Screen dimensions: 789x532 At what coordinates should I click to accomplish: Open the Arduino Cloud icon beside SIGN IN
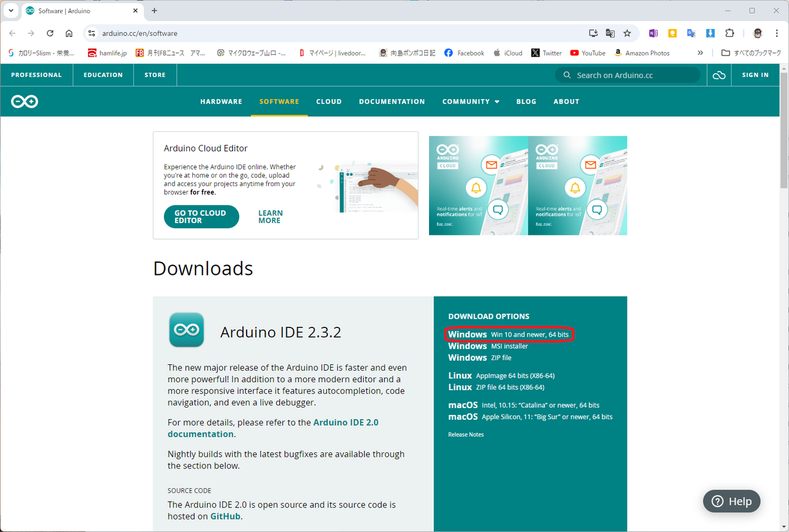(719, 75)
